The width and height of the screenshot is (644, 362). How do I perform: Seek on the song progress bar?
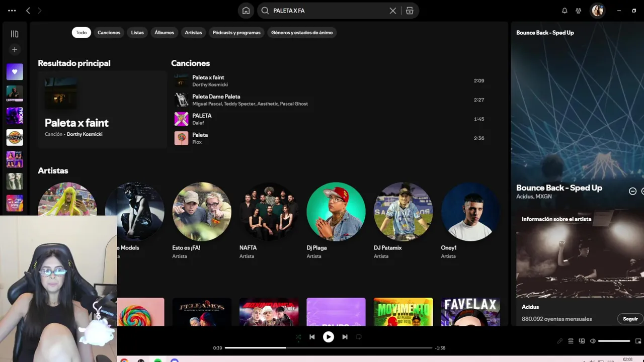pos(329,347)
